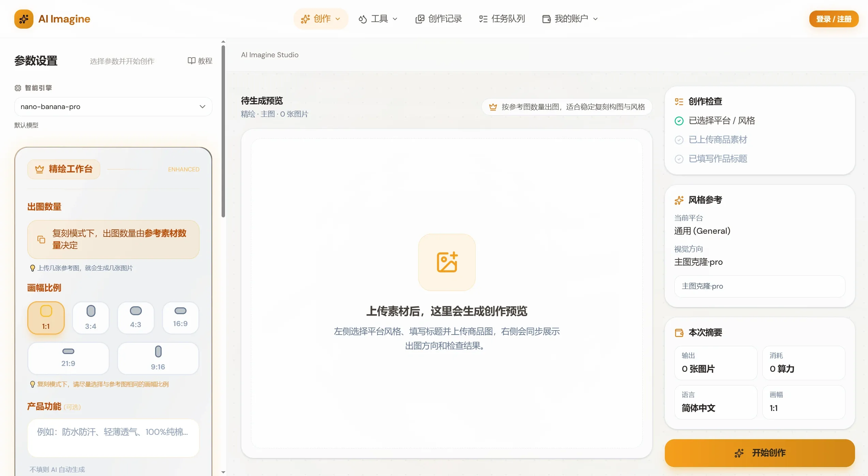Click the flame icon beside 工具
Image resolution: width=868 pixels, height=476 pixels.
(362, 19)
